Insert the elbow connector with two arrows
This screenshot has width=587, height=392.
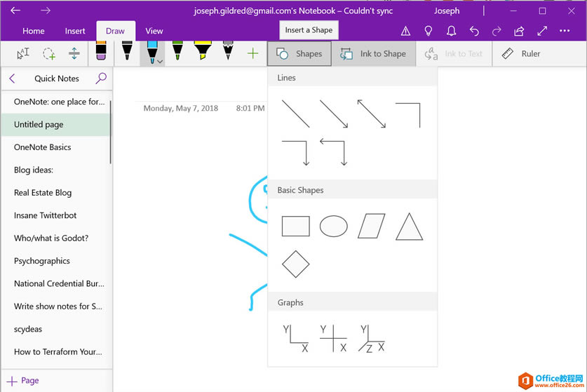tap(334, 152)
